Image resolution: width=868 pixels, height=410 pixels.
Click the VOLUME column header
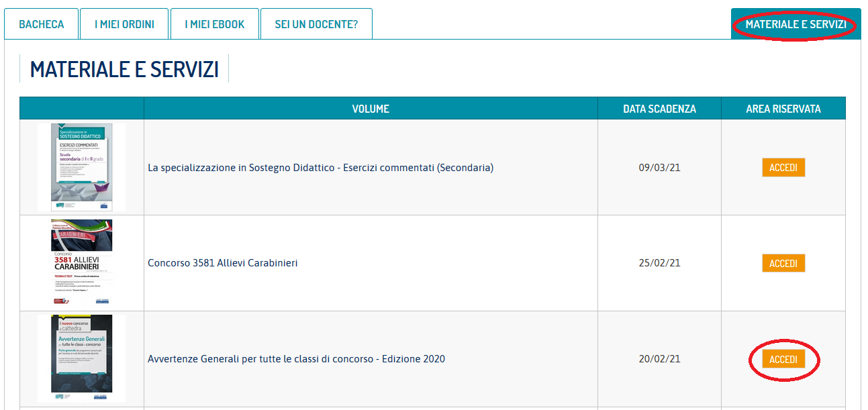tap(371, 109)
